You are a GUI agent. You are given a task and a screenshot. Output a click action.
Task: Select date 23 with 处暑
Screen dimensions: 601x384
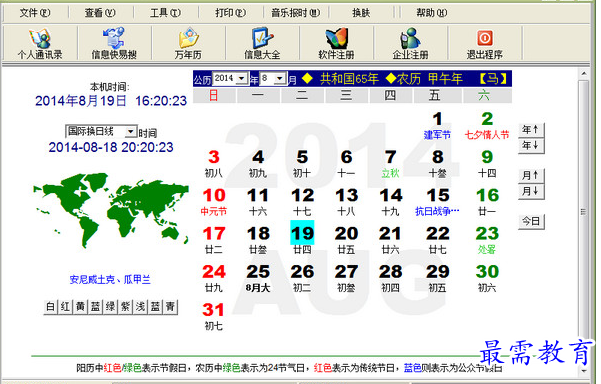(487, 240)
